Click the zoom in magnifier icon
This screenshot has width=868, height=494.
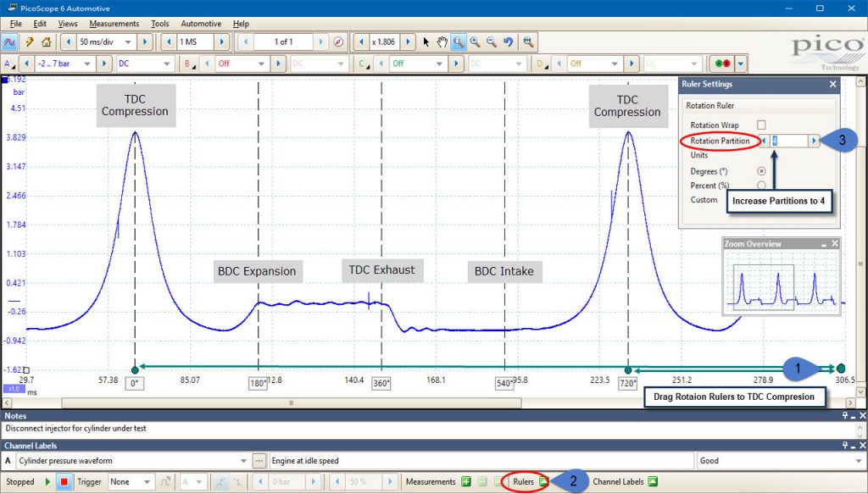point(475,42)
